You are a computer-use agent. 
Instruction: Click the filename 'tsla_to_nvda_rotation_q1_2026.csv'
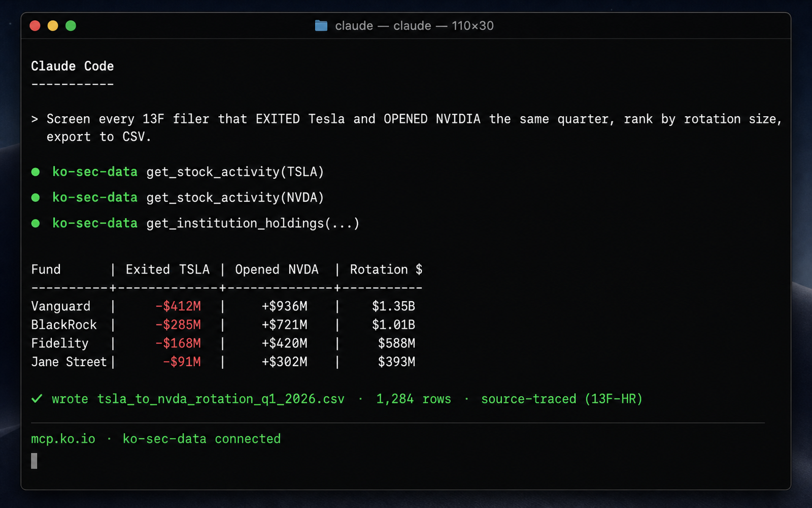[221, 399]
